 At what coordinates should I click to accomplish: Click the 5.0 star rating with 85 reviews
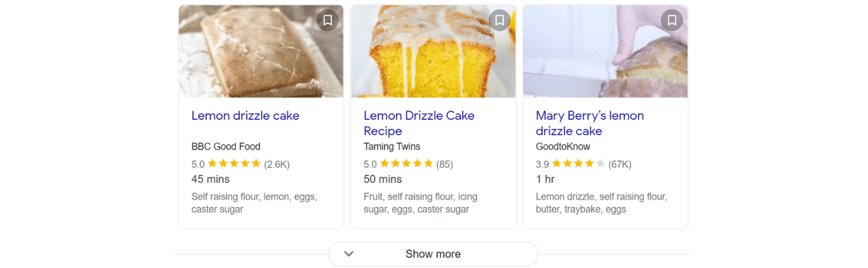pyautogui.click(x=408, y=164)
